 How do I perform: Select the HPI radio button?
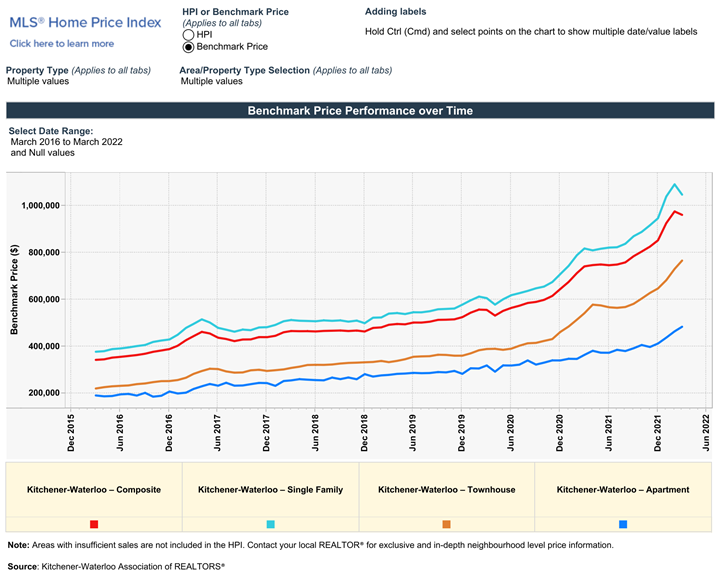[188, 35]
